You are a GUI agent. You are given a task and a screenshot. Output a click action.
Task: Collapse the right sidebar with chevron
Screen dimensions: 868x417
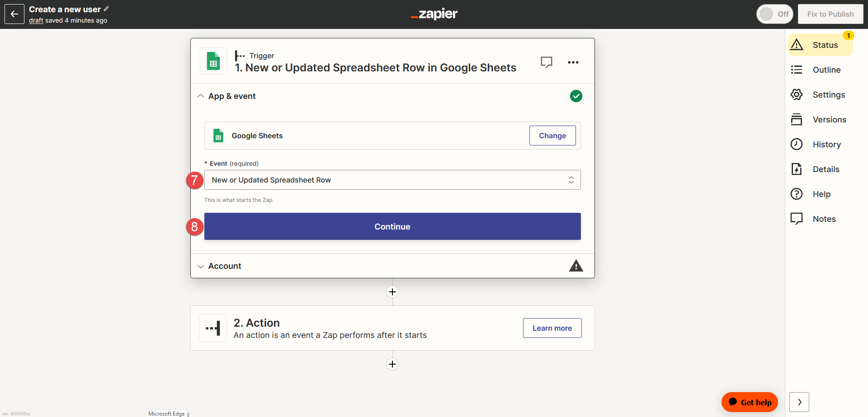pyautogui.click(x=799, y=402)
